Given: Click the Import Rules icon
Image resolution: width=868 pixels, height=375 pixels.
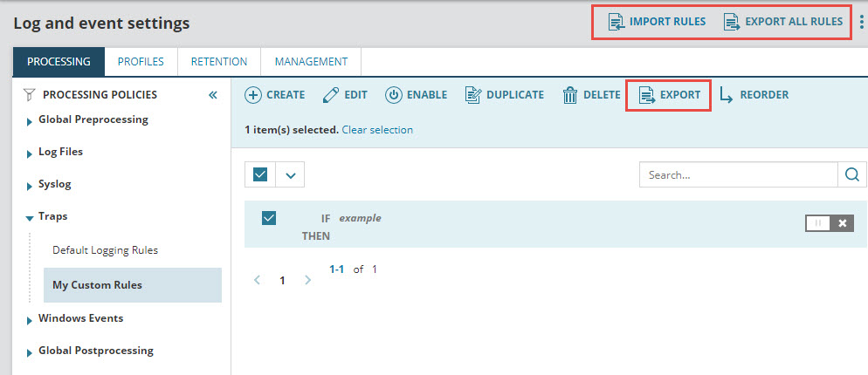Looking at the screenshot, I should tap(617, 22).
